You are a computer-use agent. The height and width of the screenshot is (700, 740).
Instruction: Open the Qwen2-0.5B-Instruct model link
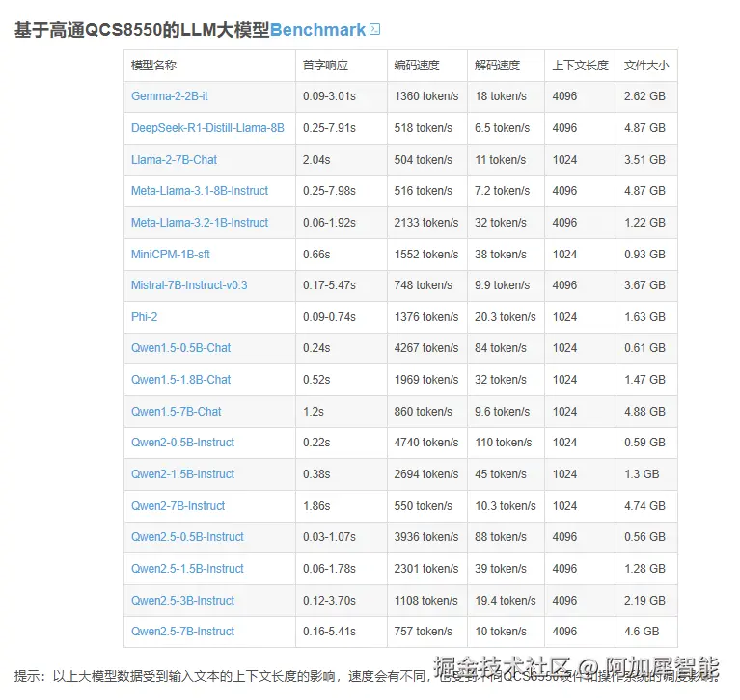click(182, 442)
